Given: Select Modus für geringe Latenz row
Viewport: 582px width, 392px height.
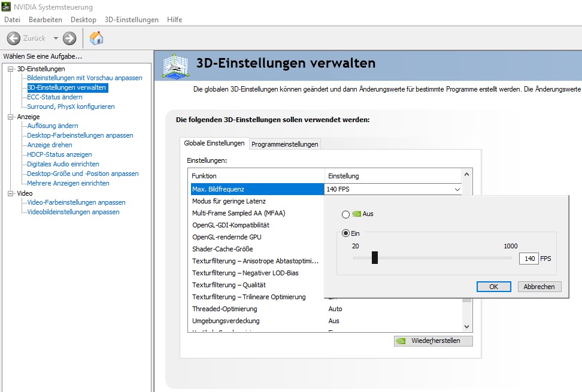Looking at the screenshot, I should 257,201.
